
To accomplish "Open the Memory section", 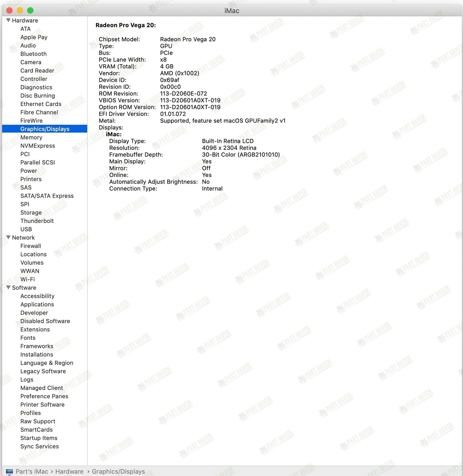I will point(31,137).
